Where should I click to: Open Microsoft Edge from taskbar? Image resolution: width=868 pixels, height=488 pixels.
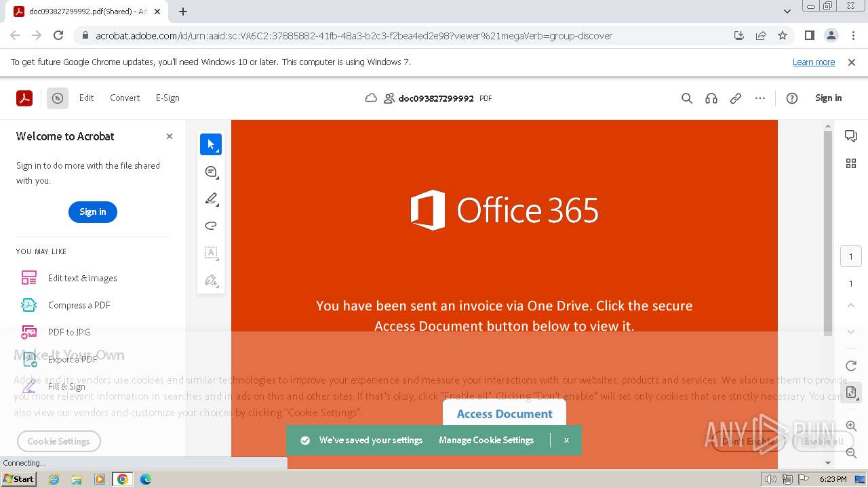point(145,479)
